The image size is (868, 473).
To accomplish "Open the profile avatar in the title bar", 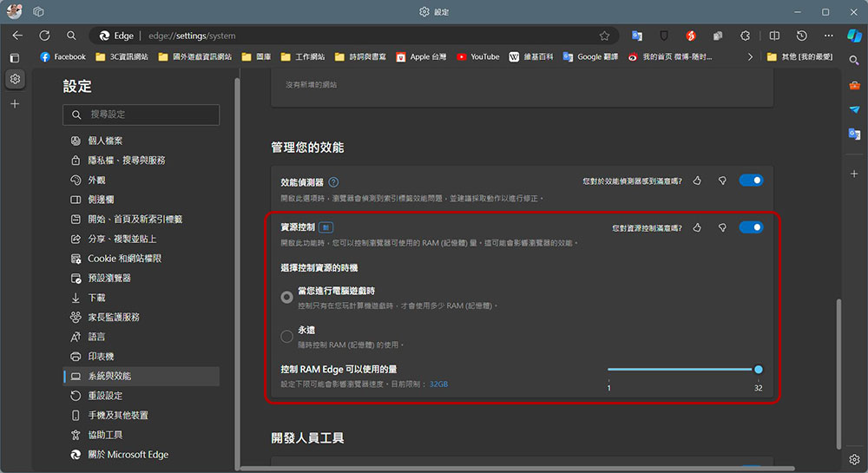I will tap(15, 11).
